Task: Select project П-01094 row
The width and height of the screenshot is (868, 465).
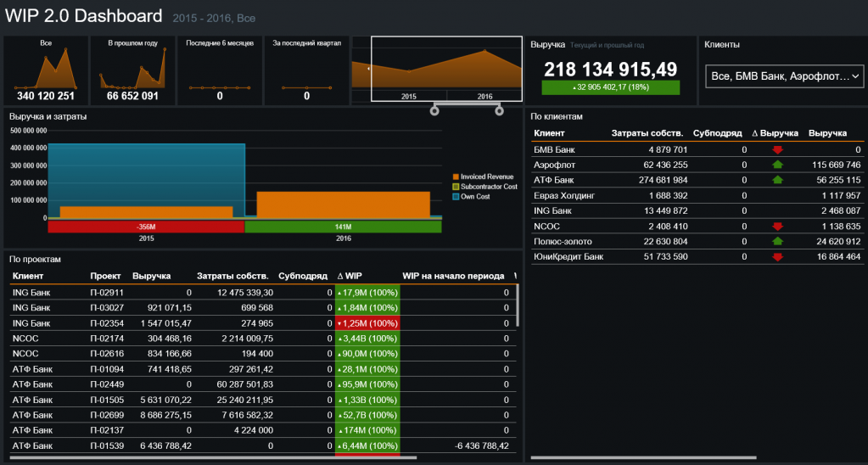Action: click(x=263, y=369)
